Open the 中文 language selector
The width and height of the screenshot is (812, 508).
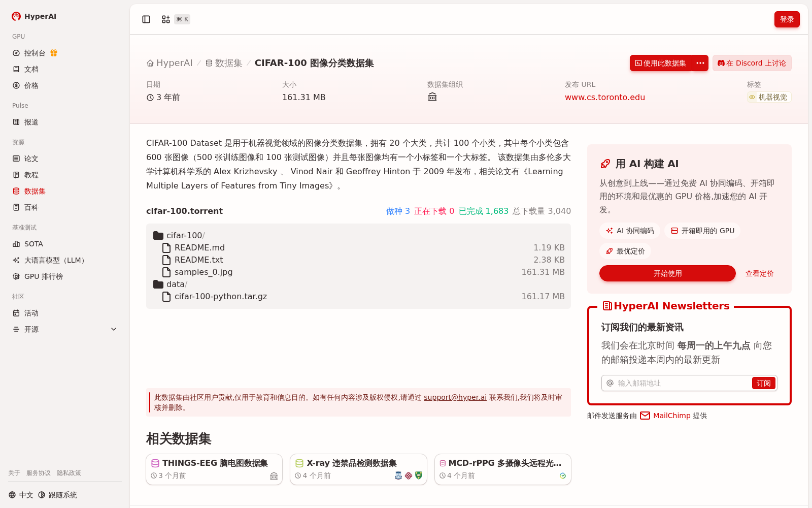click(x=21, y=495)
